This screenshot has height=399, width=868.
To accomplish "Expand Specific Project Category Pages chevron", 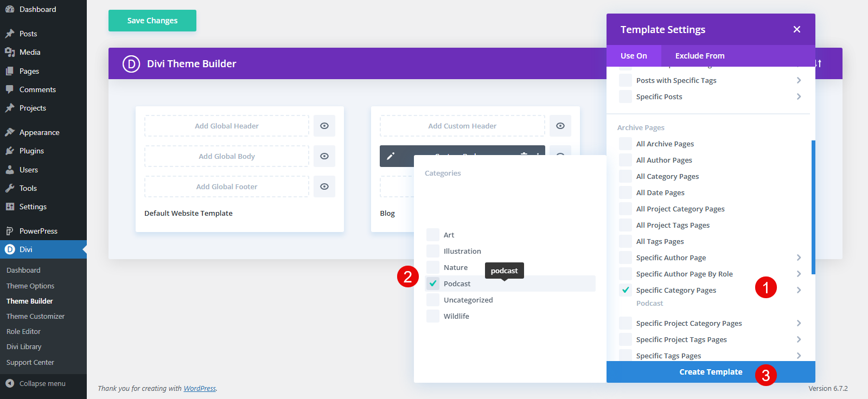I will 799,323.
